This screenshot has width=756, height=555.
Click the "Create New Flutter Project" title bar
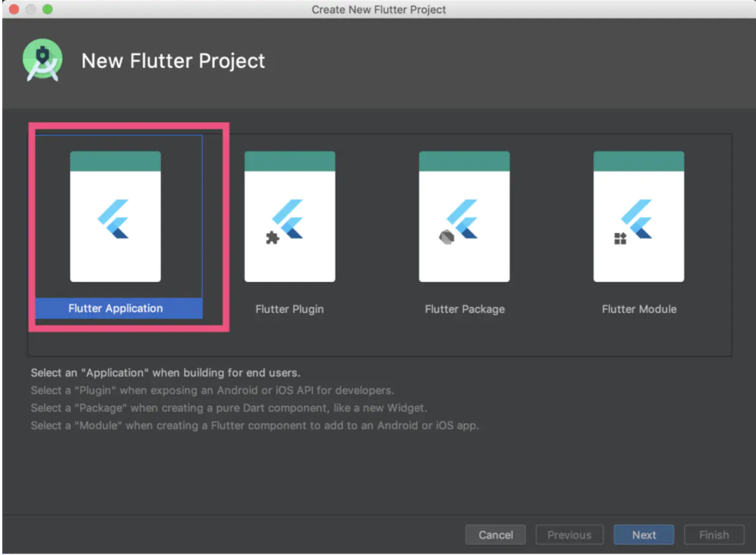click(379, 10)
